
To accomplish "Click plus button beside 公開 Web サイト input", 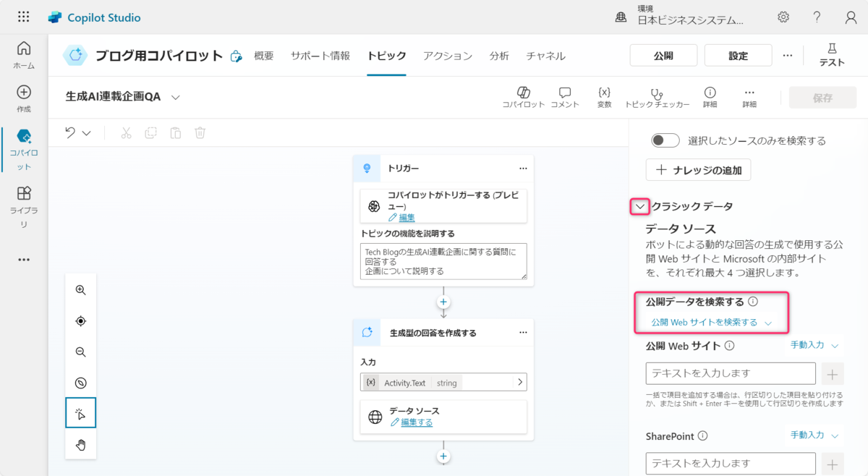I will pos(833,374).
